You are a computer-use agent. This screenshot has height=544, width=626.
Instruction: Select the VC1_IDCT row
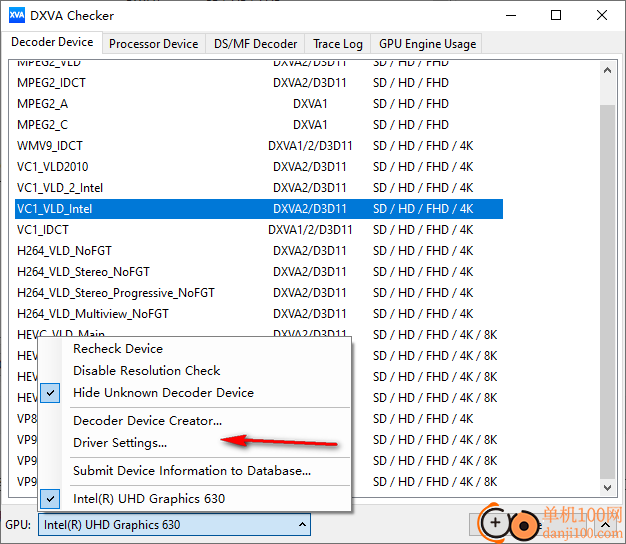click(x=259, y=230)
